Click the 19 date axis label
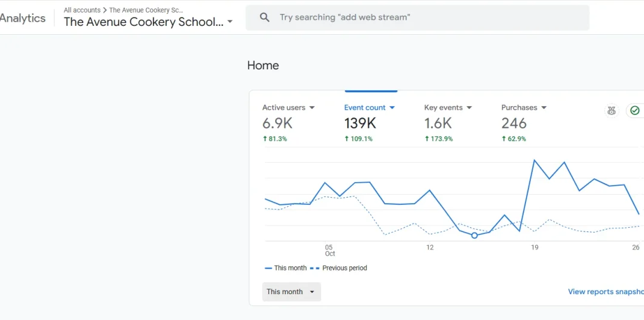 pos(534,247)
